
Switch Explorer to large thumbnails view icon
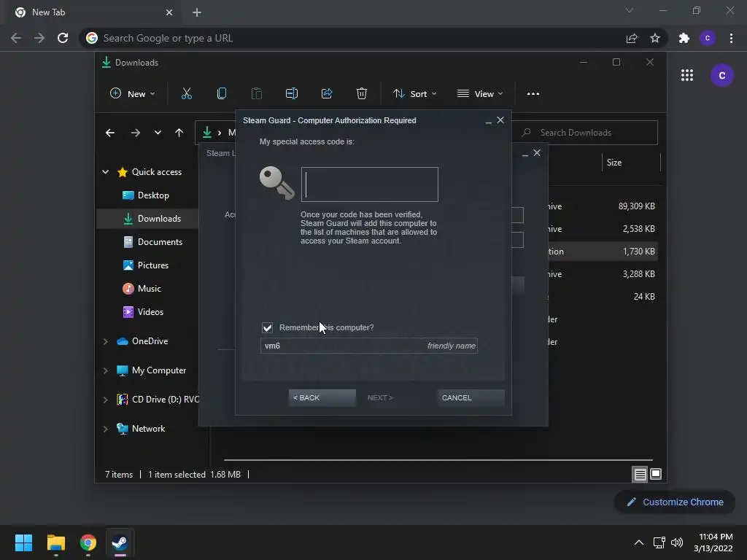click(656, 474)
